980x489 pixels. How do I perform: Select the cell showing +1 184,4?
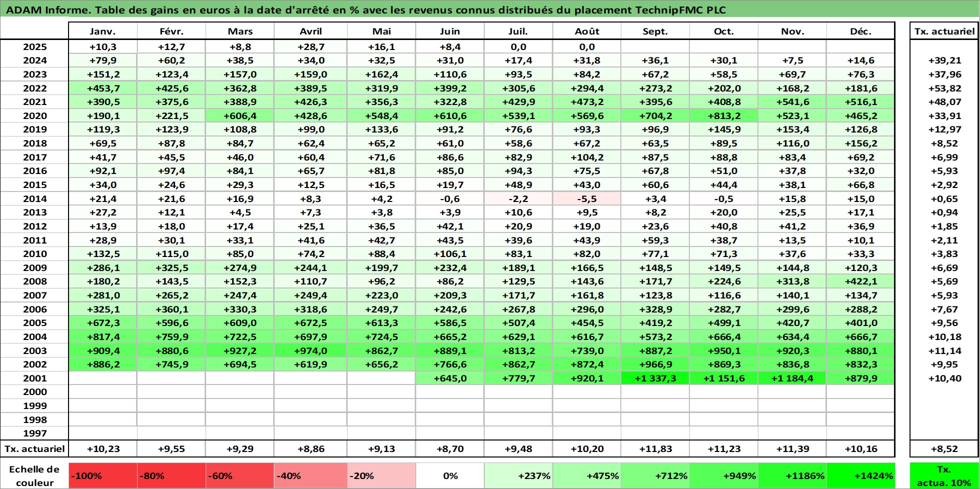[x=792, y=378]
